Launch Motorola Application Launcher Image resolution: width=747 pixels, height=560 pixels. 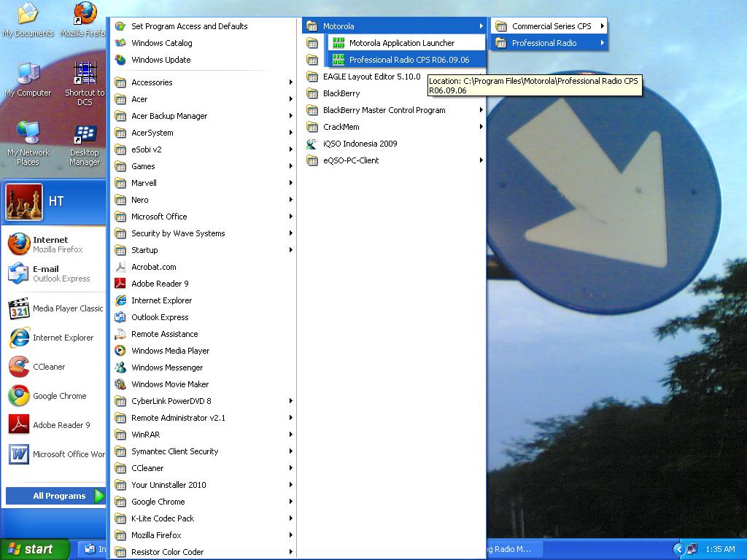tap(407, 43)
